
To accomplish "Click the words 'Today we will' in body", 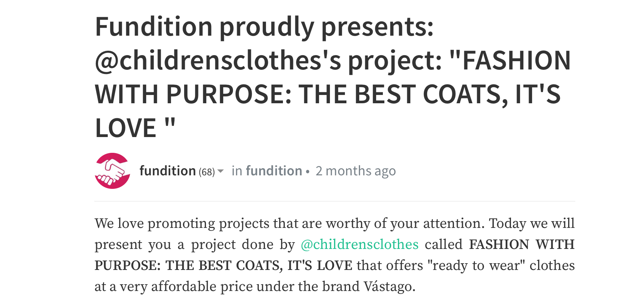I will [532, 223].
